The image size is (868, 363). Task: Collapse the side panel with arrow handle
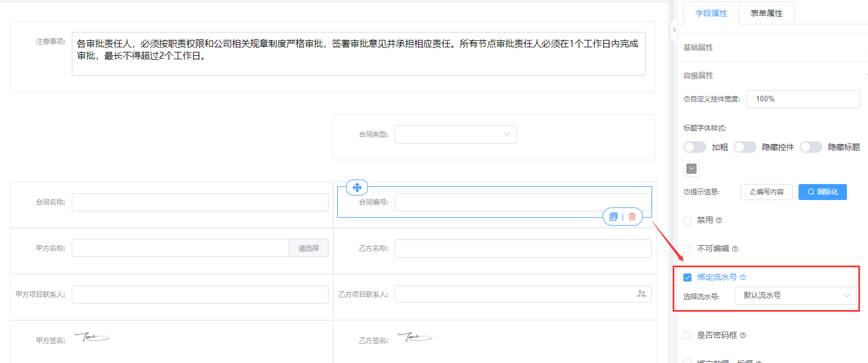[x=674, y=30]
